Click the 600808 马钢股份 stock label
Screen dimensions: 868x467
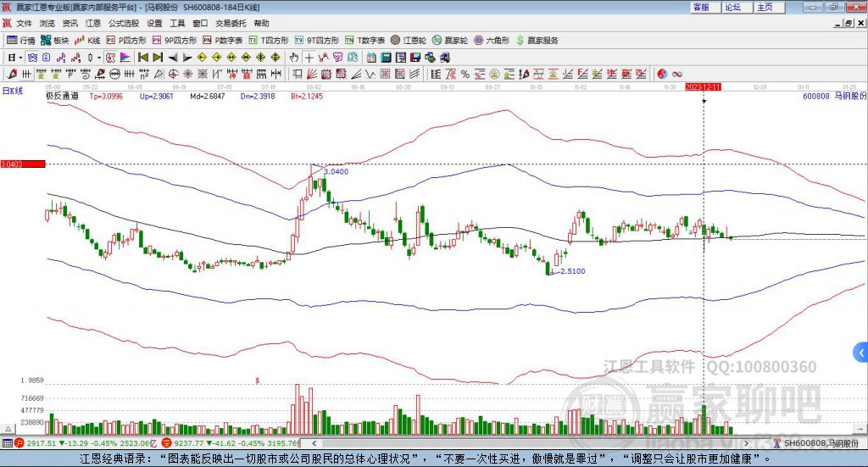(x=834, y=97)
